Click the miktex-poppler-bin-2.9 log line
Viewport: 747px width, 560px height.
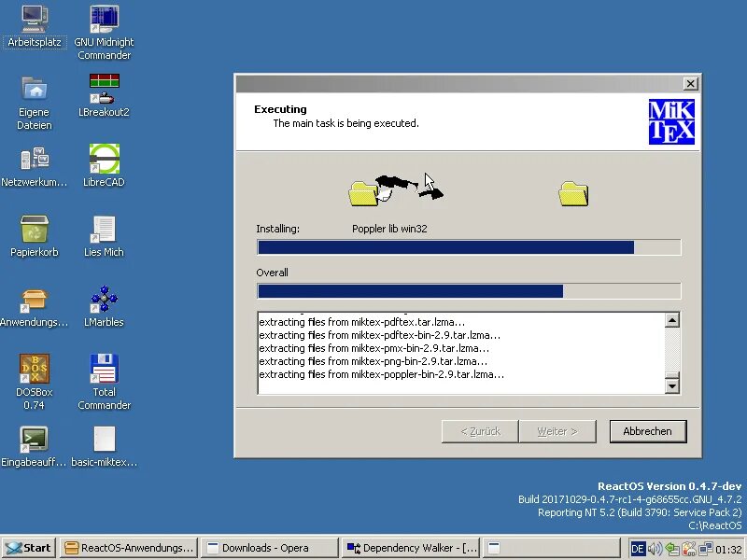(381, 375)
